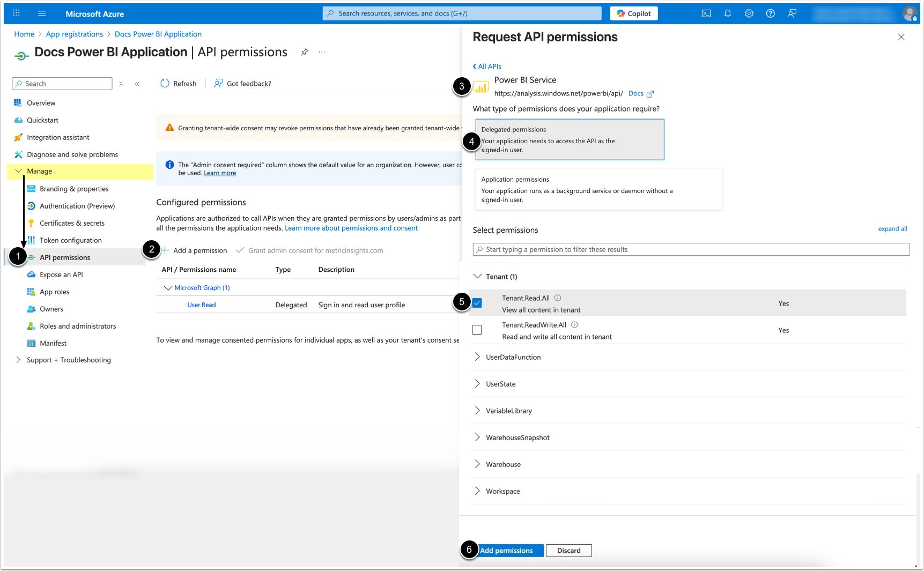Click the expand all link
Viewport: 924px width, 571px height.
tap(893, 229)
